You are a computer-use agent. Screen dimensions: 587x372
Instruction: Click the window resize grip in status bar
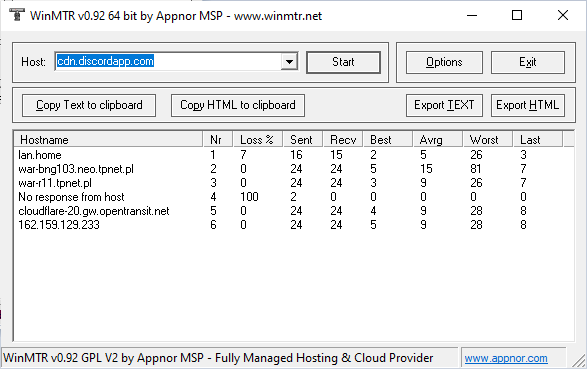[579, 360]
